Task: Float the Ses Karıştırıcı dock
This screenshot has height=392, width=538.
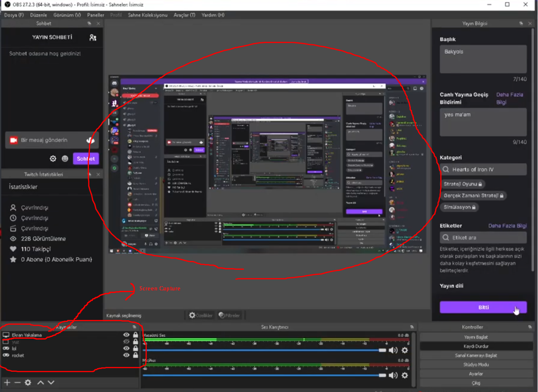Action: (412, 327)
